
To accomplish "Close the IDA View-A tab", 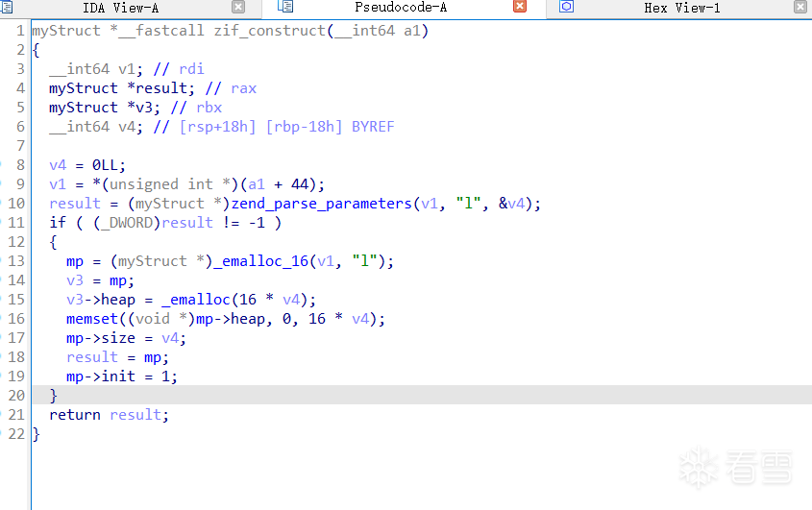I will tap(238, 7).
